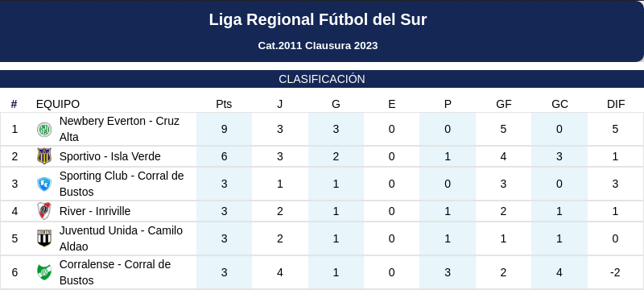This screenshot has height=290, width=644.
Task: Click the Corralense green crest
Action: pyautogui.click(x=44, y=272)
